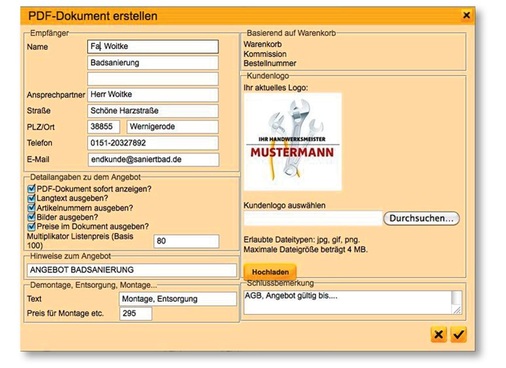Click the Hinweise field ANGEBOT BADSANIERUNG
This screenshot has width=506, height=368.
click(x=132, y=270)
